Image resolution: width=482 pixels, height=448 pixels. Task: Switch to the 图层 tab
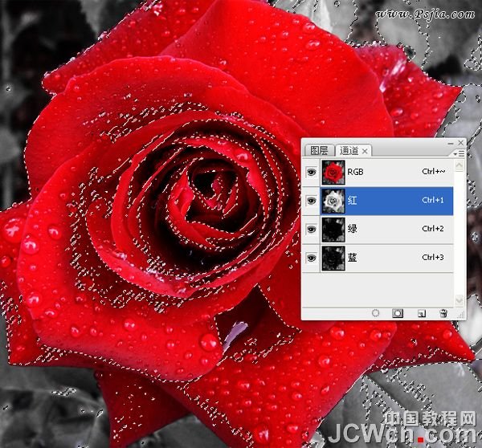319,151
